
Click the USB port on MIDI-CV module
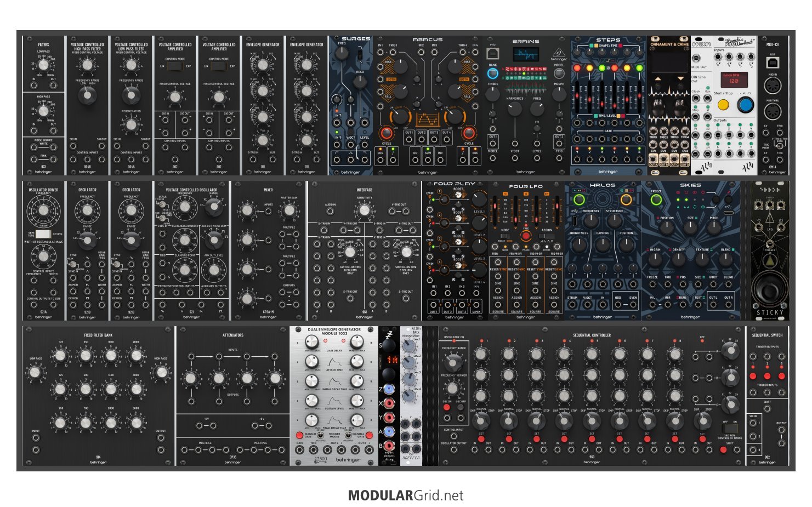[x=773, y=62]
